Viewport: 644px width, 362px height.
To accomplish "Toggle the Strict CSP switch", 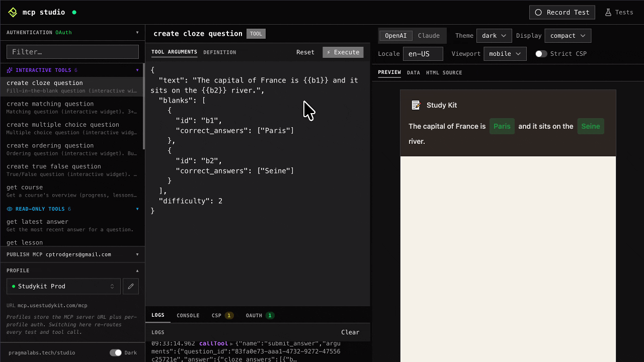I will tap(541, 54).
